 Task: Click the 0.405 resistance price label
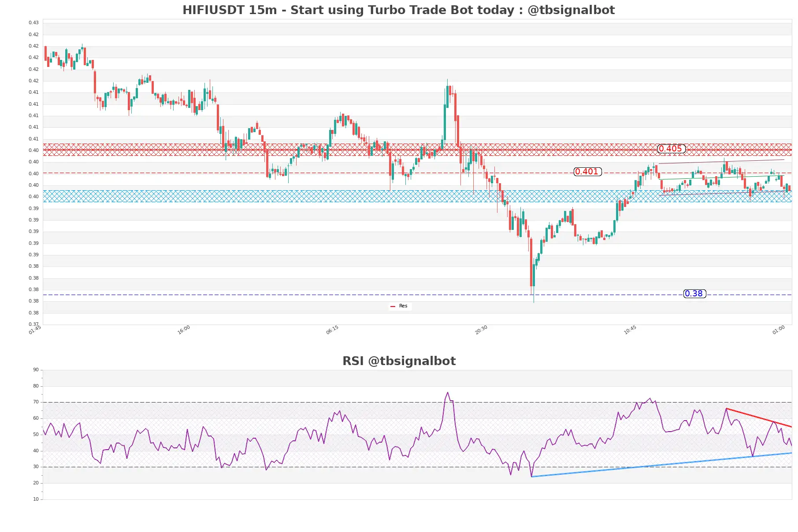point(671,149)
